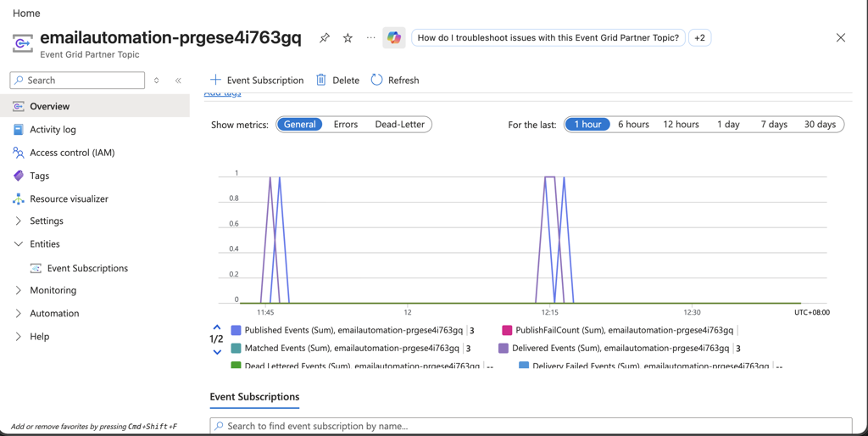Collapse the sidebar with double chevron
Screen dimensions: 868x436
click(178, 81)
